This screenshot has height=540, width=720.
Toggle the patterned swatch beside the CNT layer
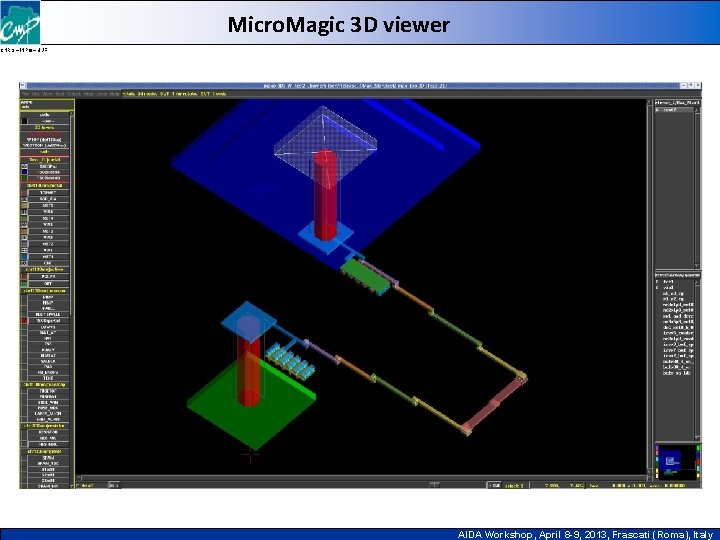tap(24, 263)
